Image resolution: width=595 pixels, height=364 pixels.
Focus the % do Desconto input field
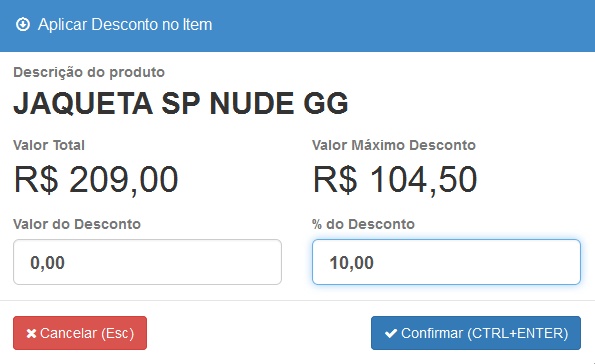(446, 262)
